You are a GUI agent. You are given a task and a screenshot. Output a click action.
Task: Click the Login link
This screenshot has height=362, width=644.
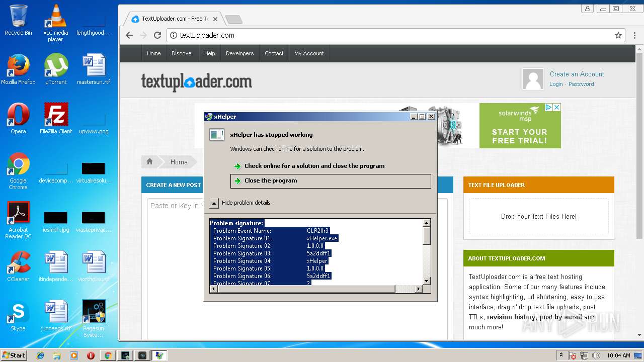(556, 84)
